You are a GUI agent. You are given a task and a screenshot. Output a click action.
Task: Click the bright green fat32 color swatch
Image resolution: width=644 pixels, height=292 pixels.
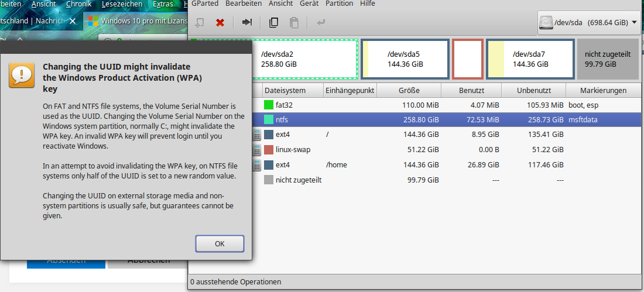pos(269,105)
